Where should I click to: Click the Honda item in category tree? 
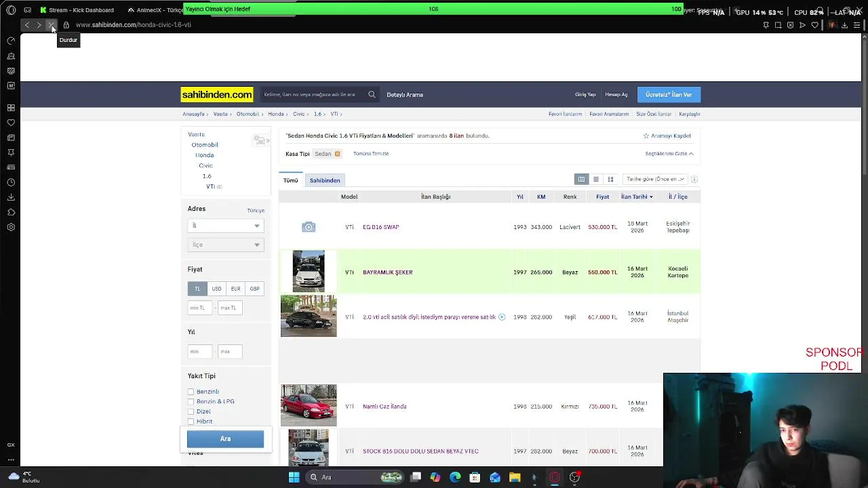pos(204,155)
